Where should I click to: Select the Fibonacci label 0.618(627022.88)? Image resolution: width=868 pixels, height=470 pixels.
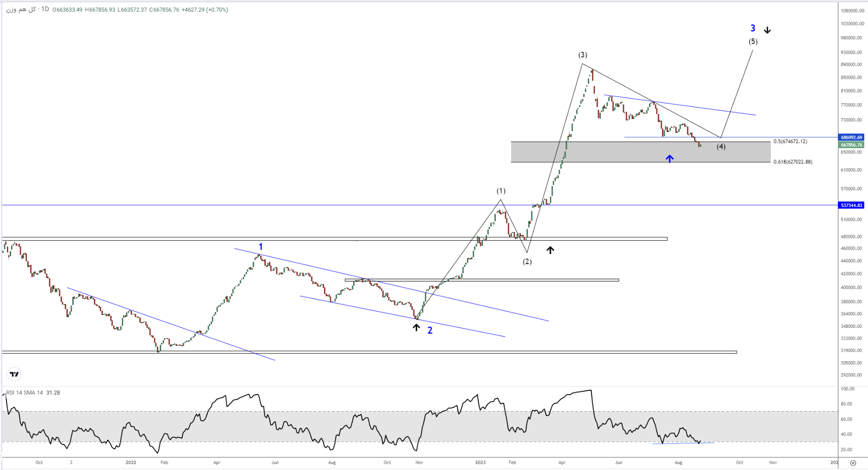click(793, 162)
